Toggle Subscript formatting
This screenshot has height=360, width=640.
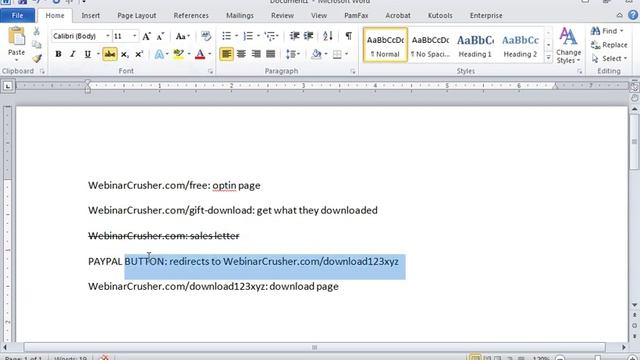pyautogui.click(x=124, y=54)
